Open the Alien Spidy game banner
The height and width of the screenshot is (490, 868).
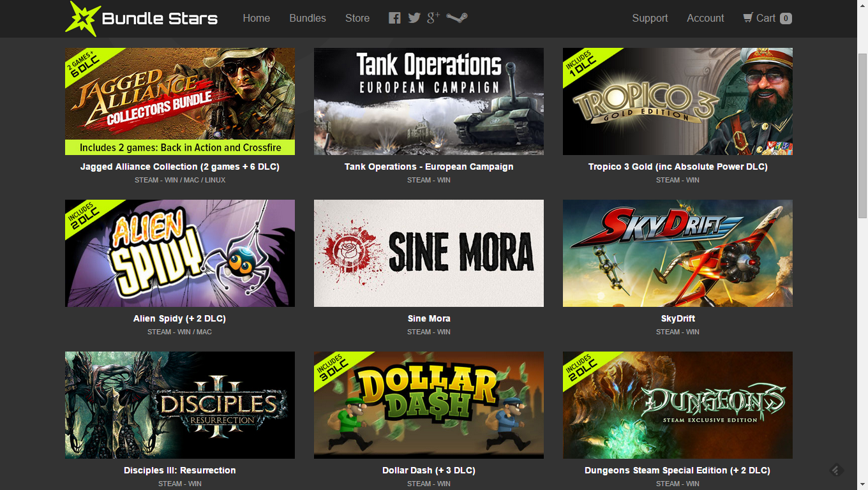(x=180, y=253)
